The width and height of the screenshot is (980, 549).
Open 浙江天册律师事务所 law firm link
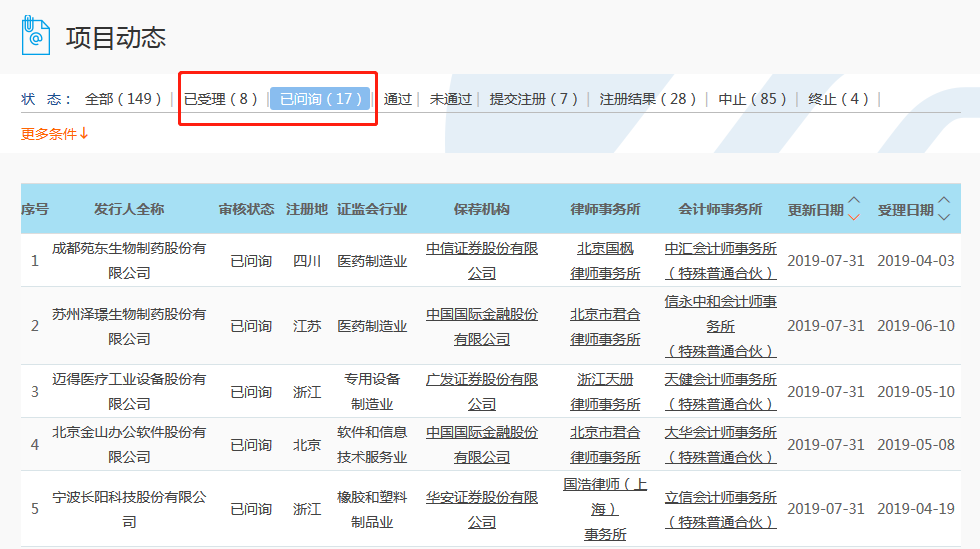[x=605, y=391]
